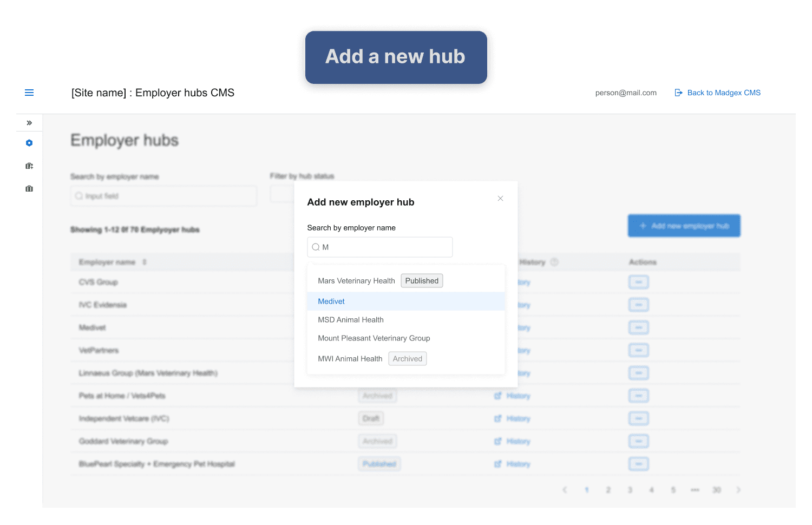
Task: Open actions menu for Independent Vetcare row
Action: click(x=639, y=418)
